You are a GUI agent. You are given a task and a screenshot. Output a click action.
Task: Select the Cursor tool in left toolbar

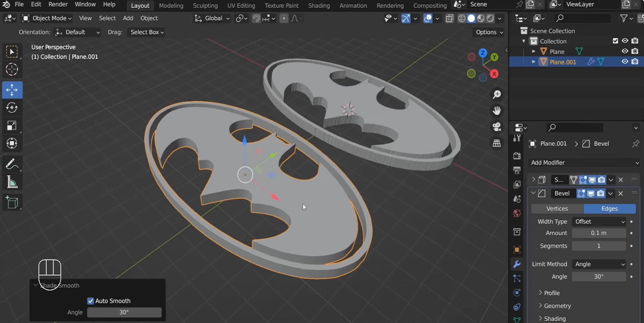pyautogui.click(x=12, y=69)
